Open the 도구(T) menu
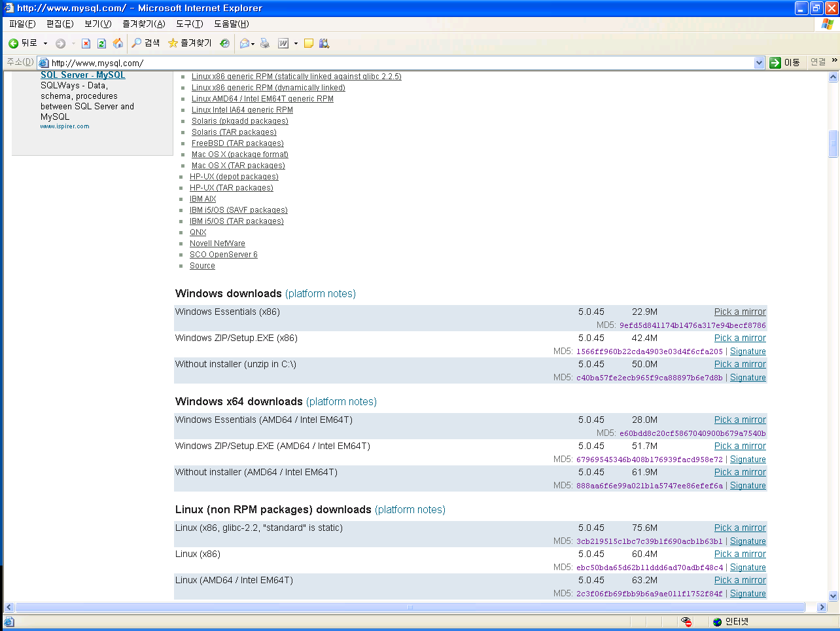 [x=190, y=24]
